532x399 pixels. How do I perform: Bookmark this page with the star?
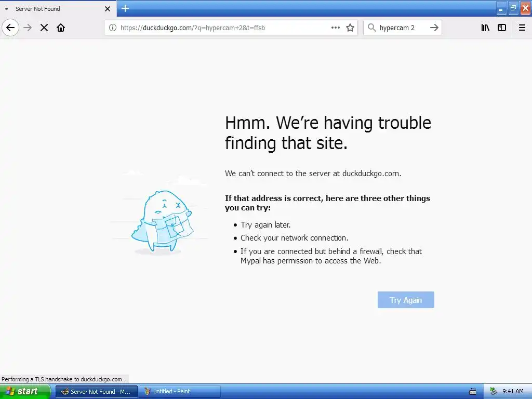350,28
